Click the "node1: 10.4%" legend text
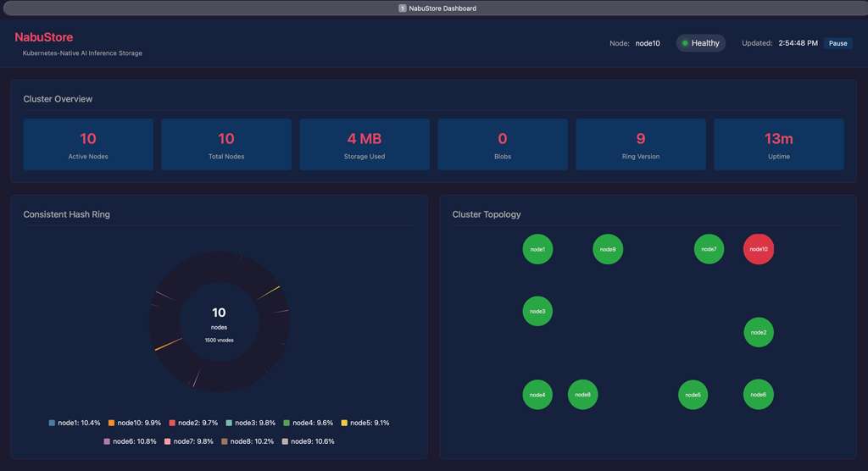This screenshot has height=471, width=868. pyautogui.click(x=79, y=423)
